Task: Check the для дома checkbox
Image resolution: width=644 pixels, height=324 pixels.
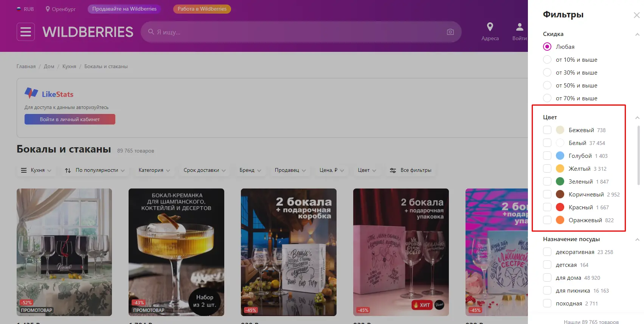Action: [x=547, y=277]
